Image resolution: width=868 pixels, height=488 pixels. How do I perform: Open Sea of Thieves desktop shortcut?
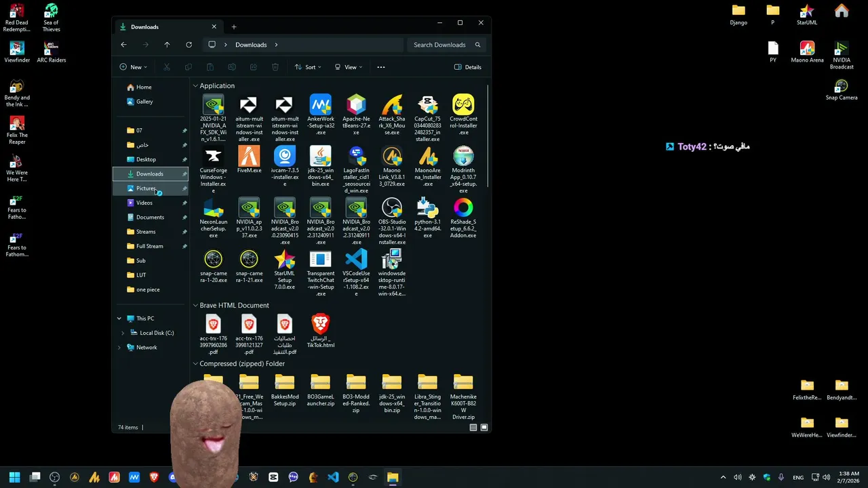pyautogui.click(x=51, y=18)
